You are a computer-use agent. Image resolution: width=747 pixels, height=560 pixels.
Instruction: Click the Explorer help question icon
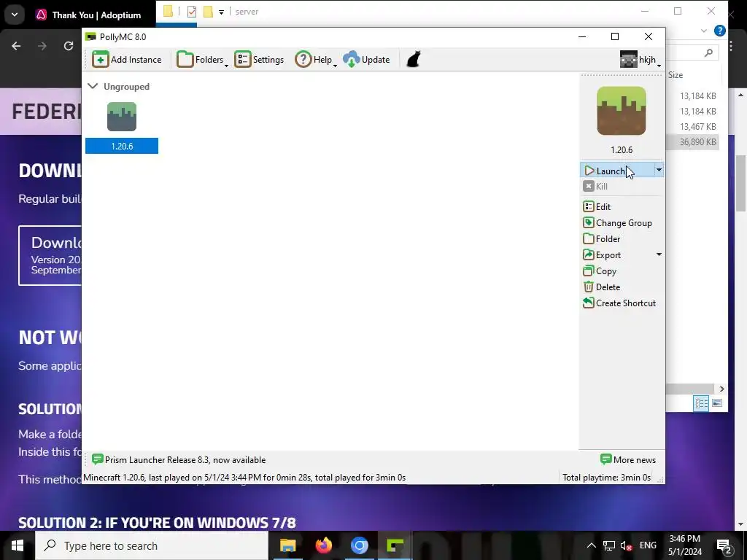pyautogui.click(x=720, y=31)
